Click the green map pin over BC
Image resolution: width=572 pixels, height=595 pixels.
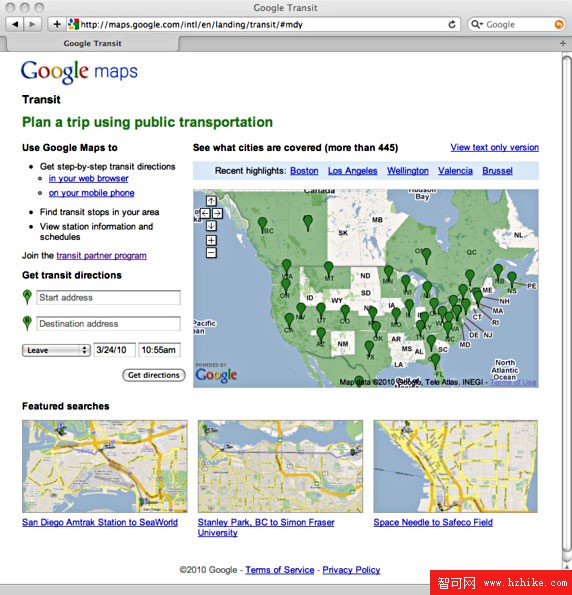[262, 224]
